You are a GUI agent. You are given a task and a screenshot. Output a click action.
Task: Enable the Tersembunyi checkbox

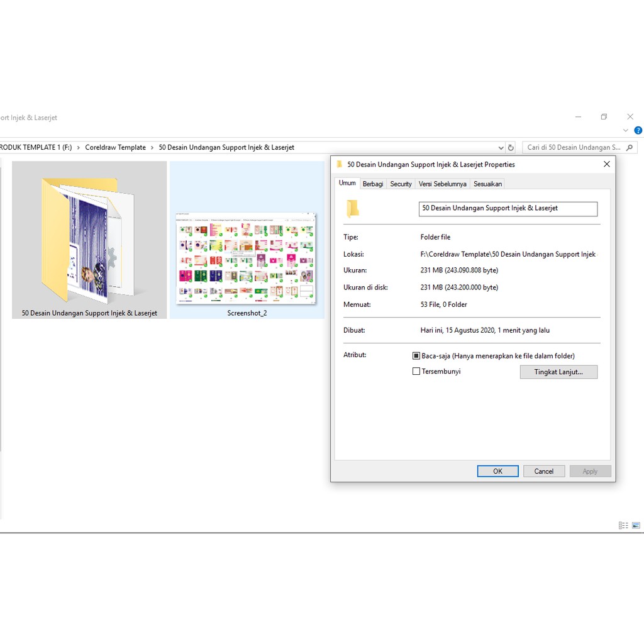click(416, 372)
